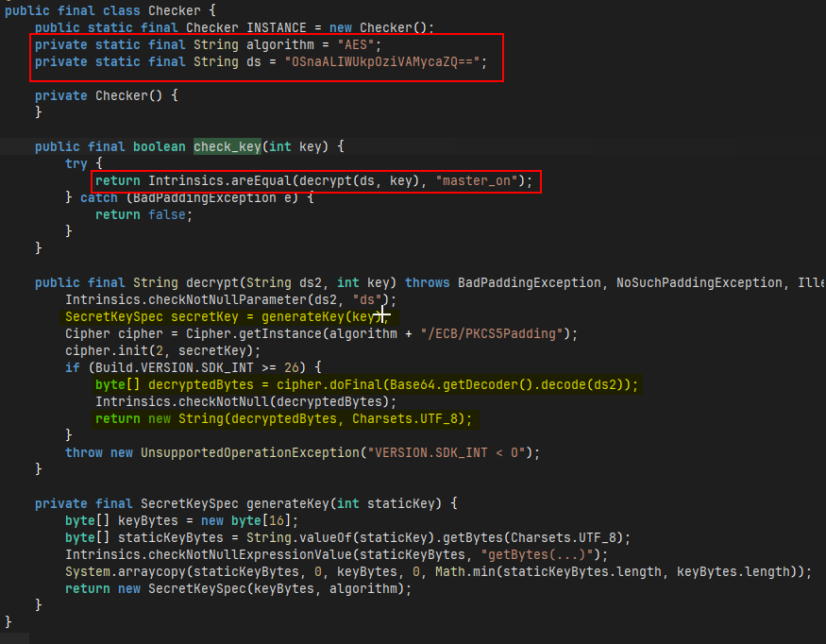Click 'return new SecretKeySpec(keyBytes, algorithm)' line
This screenshot has height=644, width=826.
point(239,588)
